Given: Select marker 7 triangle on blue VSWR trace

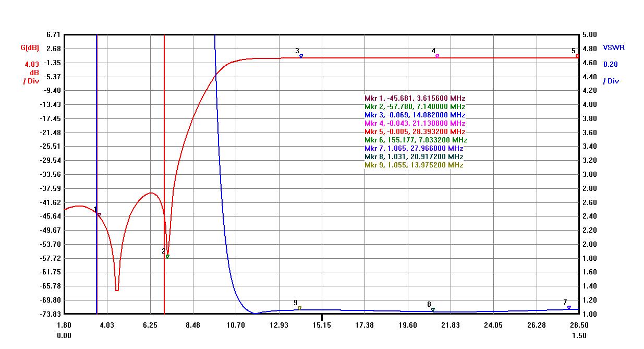Looking at the screenshot, I should click(569, 307).
